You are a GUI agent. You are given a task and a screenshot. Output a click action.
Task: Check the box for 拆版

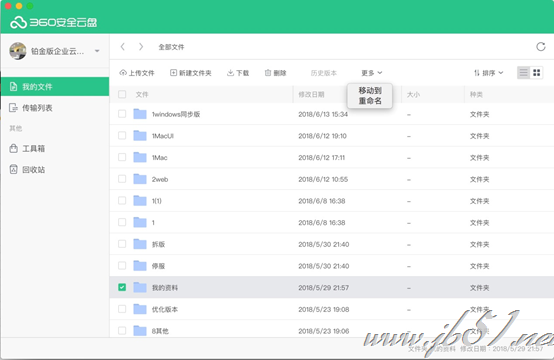122,244
